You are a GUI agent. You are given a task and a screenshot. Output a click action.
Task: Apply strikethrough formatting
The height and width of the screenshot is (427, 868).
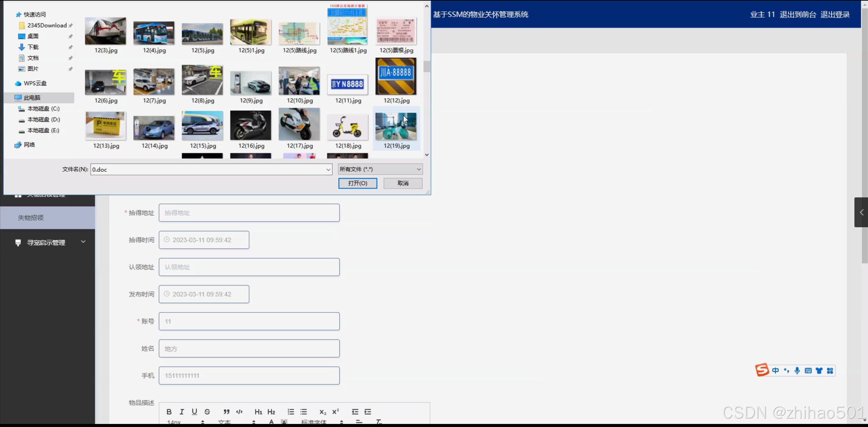tap(207, 412)
